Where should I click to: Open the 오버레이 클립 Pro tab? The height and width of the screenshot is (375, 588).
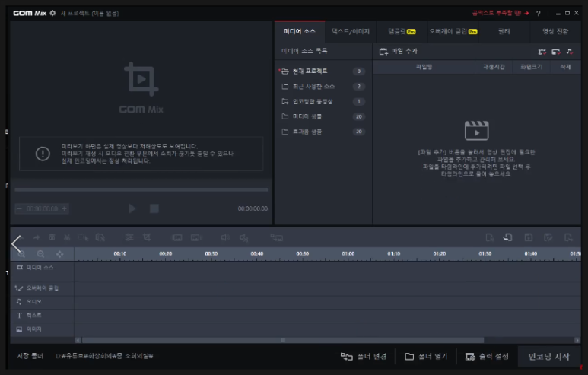click(x=453, y=31)
